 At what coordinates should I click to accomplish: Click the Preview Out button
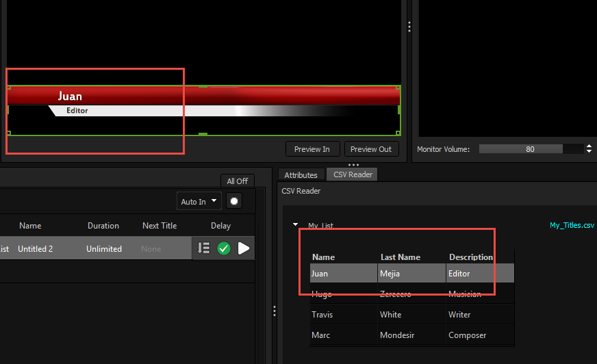(x=371, y=149)
